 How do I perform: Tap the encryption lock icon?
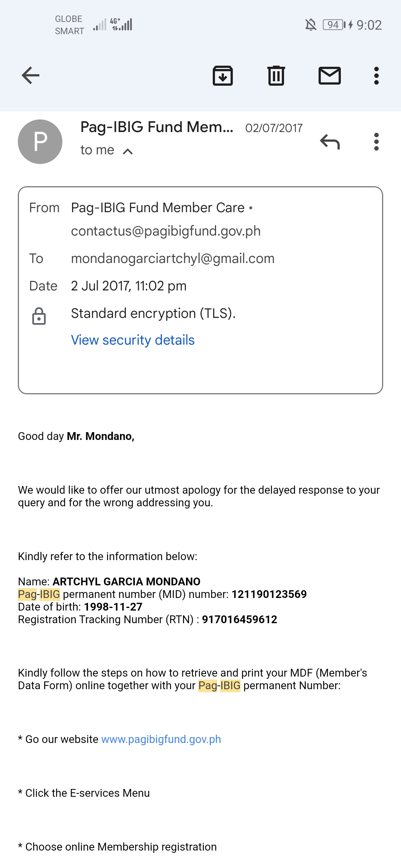pyautogui.click(x=39, y=316)
